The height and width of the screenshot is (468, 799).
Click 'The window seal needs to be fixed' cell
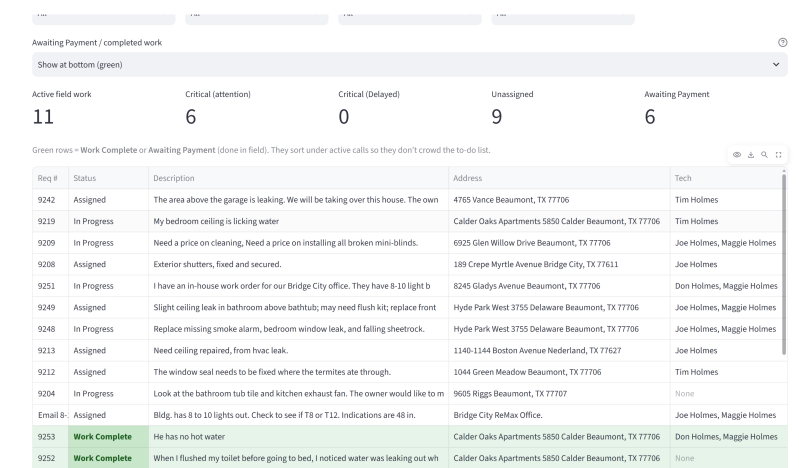tap(299, 372)
